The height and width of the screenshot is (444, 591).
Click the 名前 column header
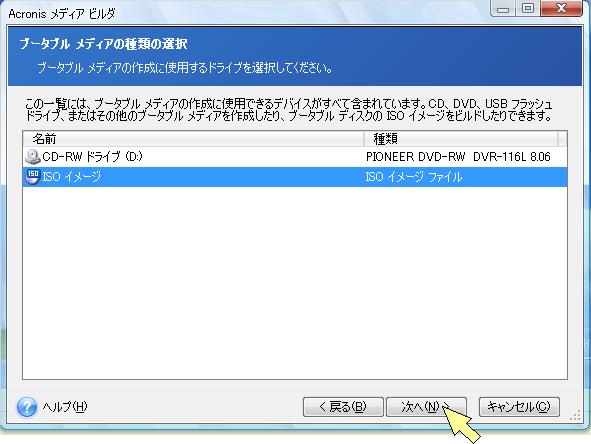[x=193, y=139]
